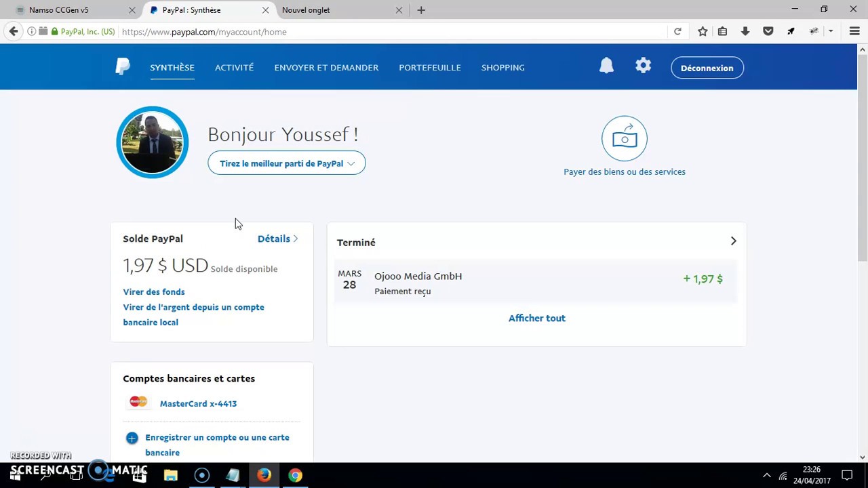Open File Explorer from the taskbar
The image size is (868, 488).
pyautogui.click(x=171, y=475)
